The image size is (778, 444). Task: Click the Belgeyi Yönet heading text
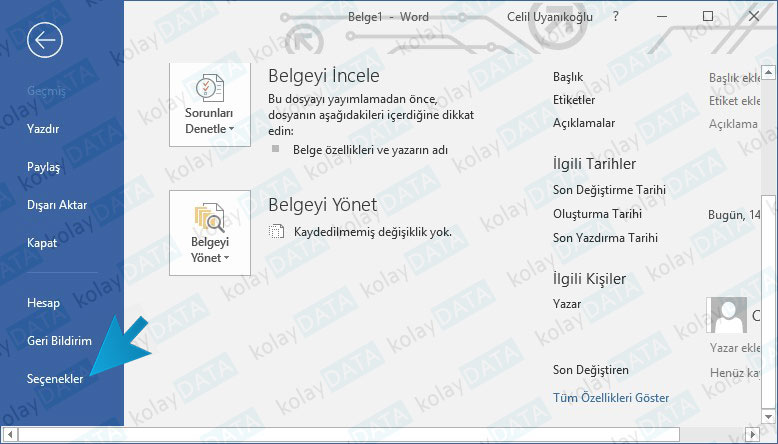323,204
